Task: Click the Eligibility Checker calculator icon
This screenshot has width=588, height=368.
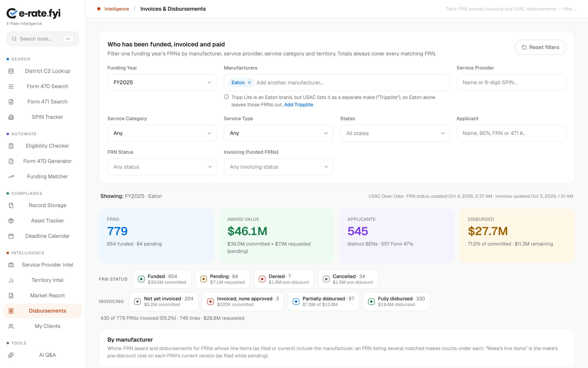Action: [x=11, y=146]
